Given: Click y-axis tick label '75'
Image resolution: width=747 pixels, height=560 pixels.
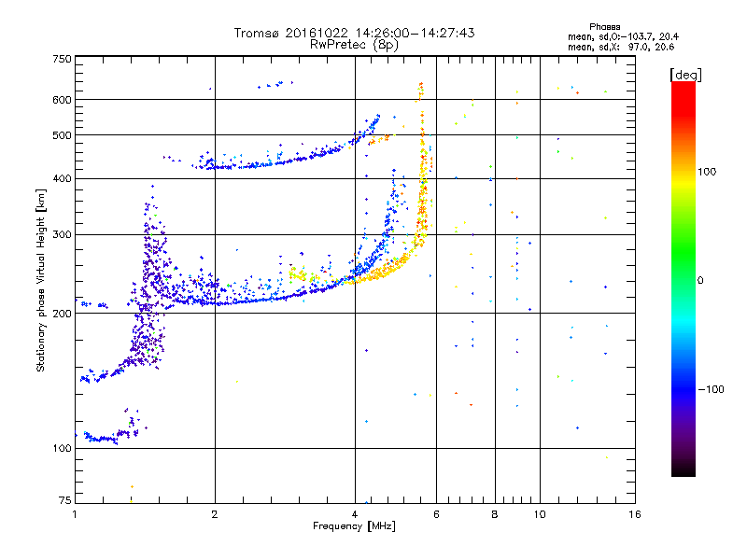Looking at the screenshot, I should click(65, 500).
